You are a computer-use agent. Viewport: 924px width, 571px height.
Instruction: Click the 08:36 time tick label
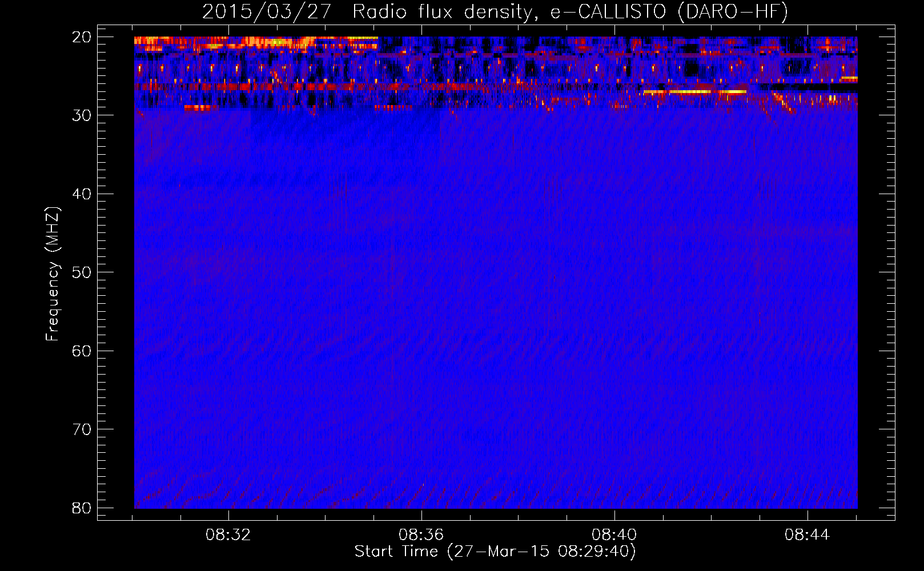421,535
